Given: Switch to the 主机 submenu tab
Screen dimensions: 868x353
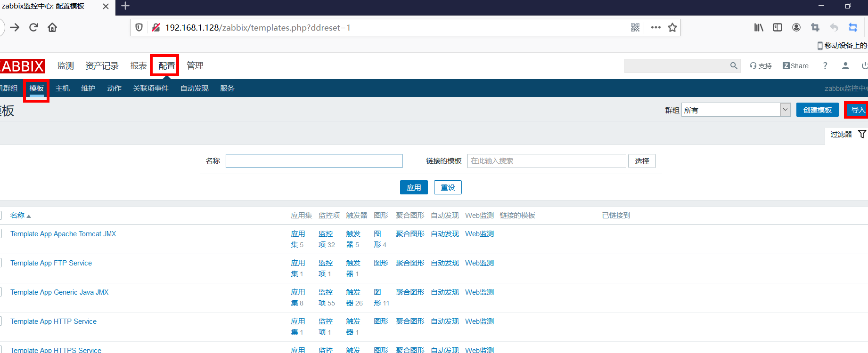Looking at the screenshot, I should [62, 88].
